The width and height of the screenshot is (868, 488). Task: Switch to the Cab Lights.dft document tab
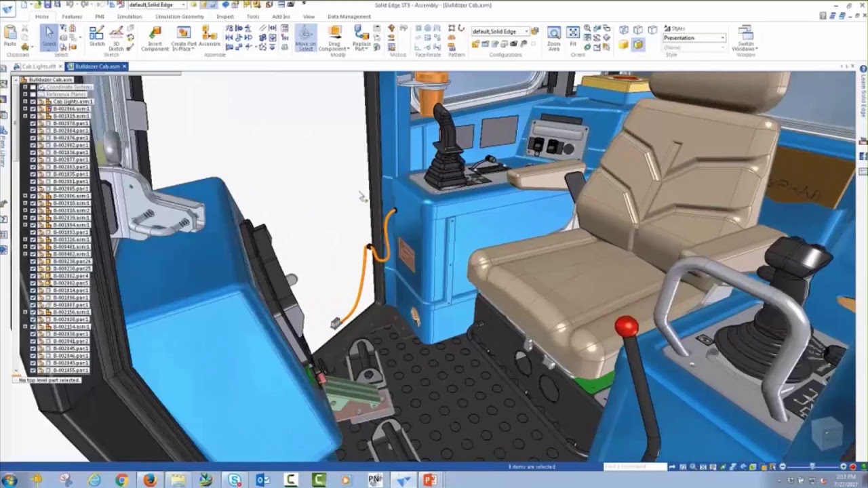[x=37, y=66]
